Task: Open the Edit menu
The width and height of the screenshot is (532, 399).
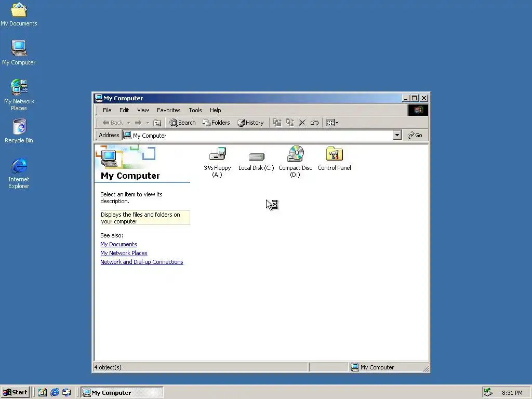Action: pyautogui.click(x=124, y=110)
